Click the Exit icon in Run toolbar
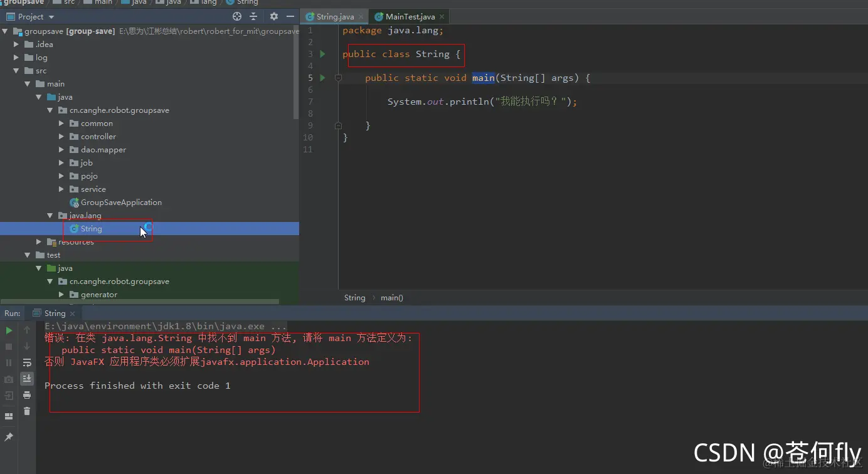868x474 pixels. (x=9, y=396)
